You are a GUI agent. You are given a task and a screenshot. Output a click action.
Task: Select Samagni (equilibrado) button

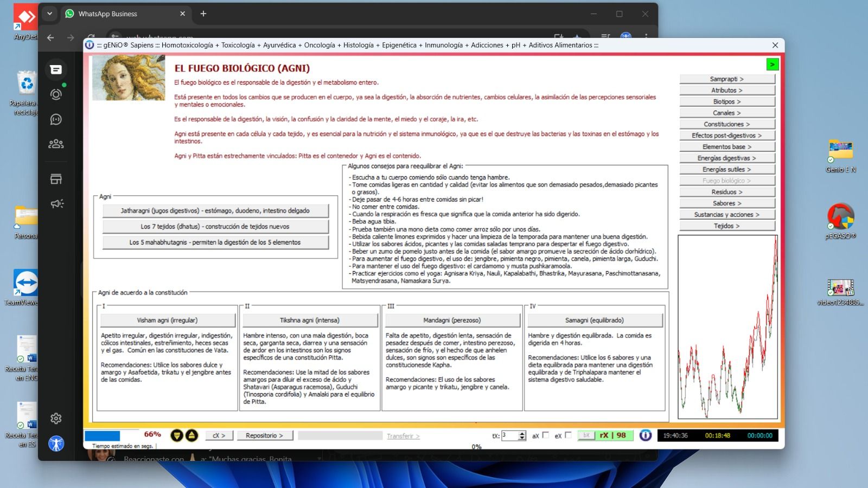coord(595,320)
